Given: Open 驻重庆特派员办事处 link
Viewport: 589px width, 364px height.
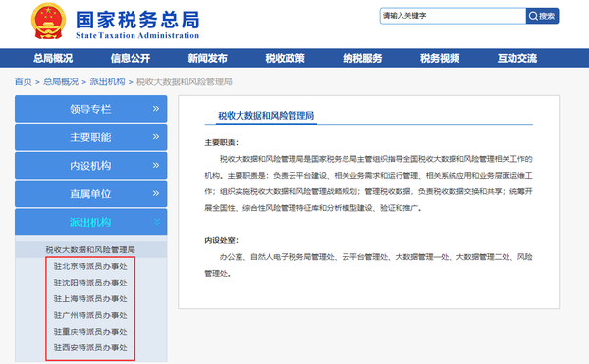Looking at the screenshot, I should point(90,332).
